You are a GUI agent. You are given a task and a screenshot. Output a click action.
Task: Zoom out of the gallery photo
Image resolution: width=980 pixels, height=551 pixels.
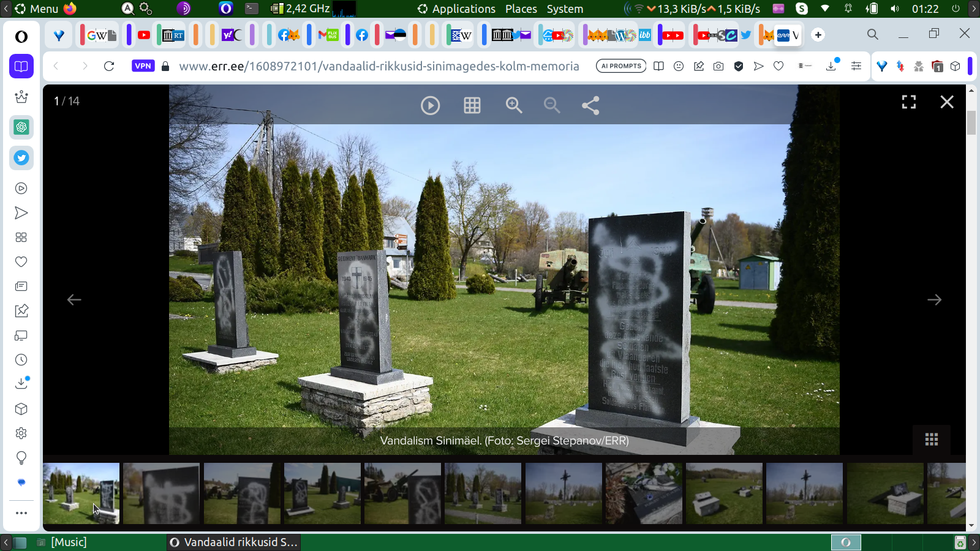pyautogui.click(x=552, y=105)
